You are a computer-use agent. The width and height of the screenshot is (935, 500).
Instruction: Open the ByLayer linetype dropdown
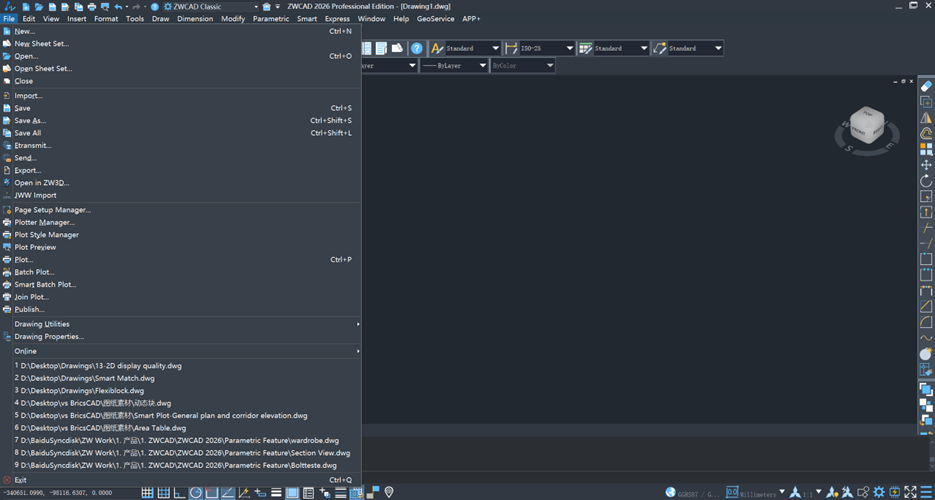[482, 66]
